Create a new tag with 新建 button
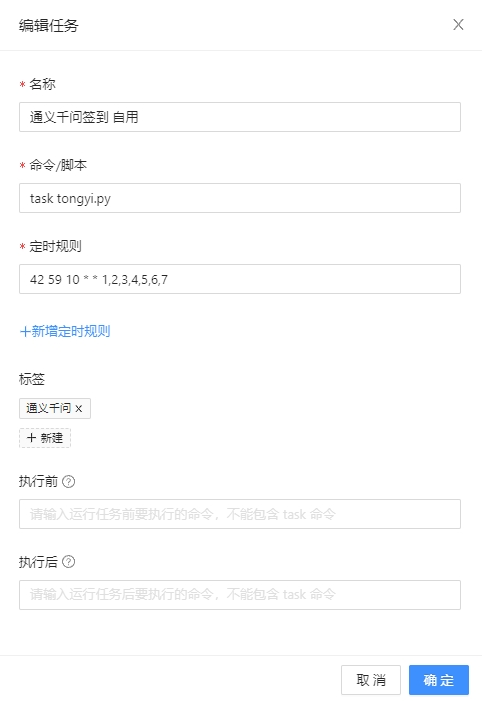482x701 pixels. [x=45, y=438]
